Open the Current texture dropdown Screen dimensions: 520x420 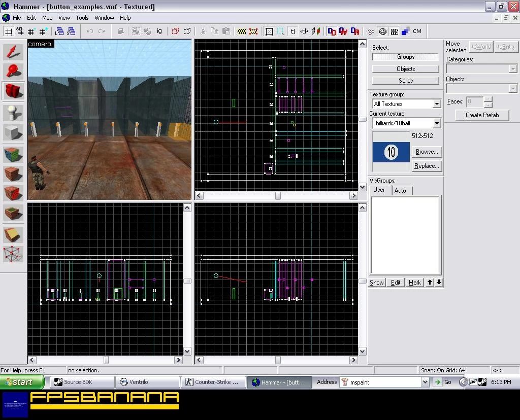(437, 124)
